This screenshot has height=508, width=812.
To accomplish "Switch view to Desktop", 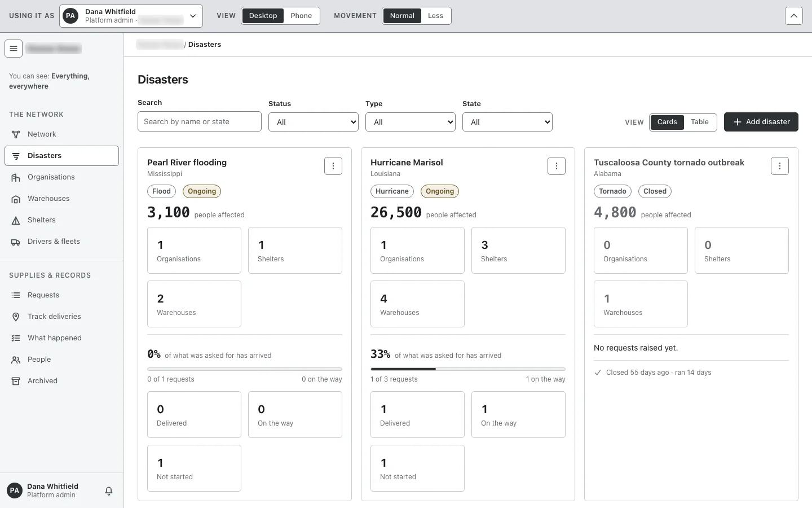I will click(263, 16).
